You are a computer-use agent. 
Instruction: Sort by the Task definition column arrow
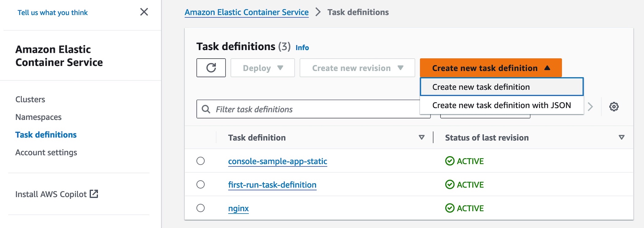[x=422, y=137]
